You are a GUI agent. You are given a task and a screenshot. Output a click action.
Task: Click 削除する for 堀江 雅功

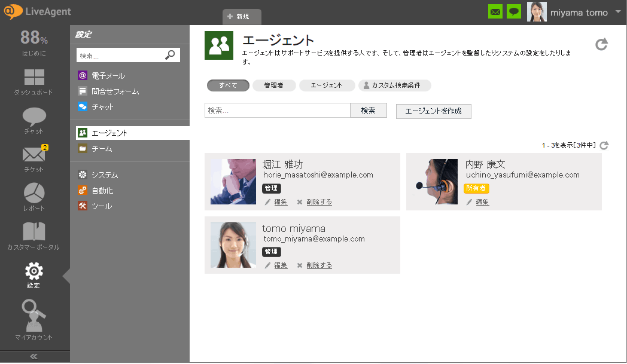319,202
